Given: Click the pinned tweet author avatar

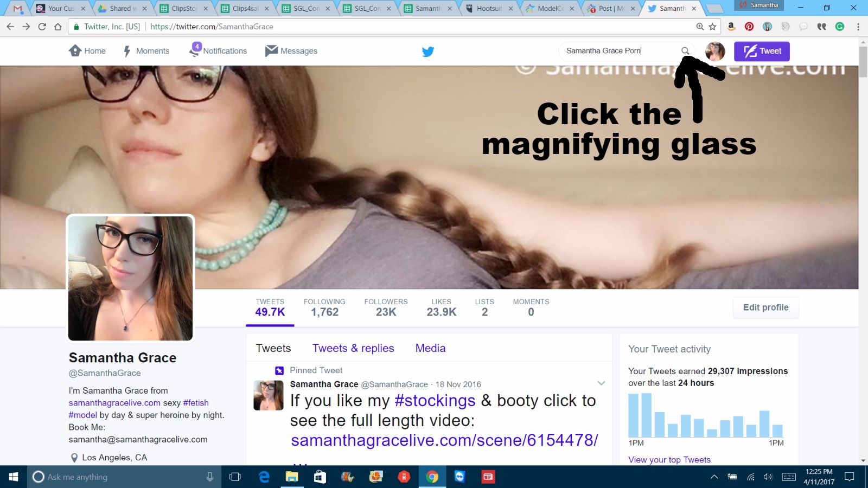Looking at the screenshot, I should pos(269,395).
